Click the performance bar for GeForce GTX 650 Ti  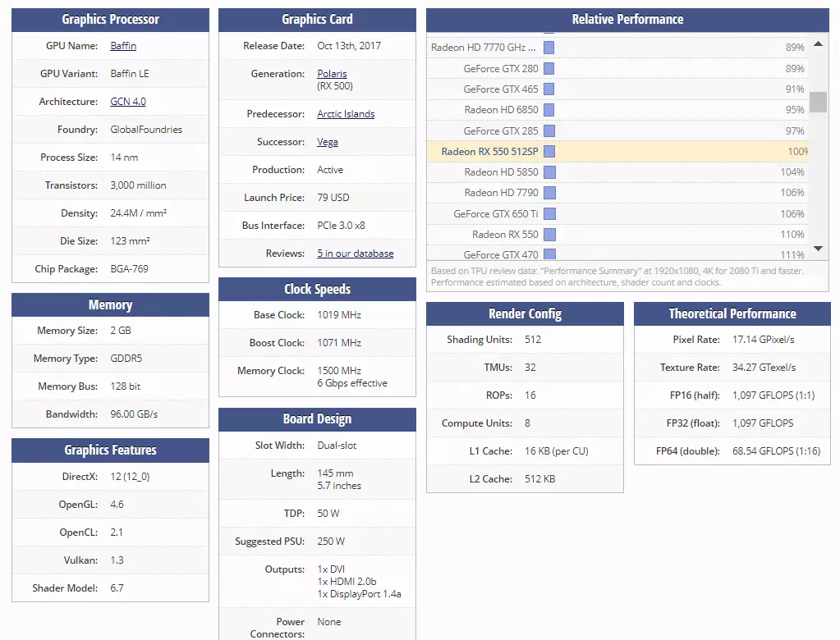click(549, 214)
